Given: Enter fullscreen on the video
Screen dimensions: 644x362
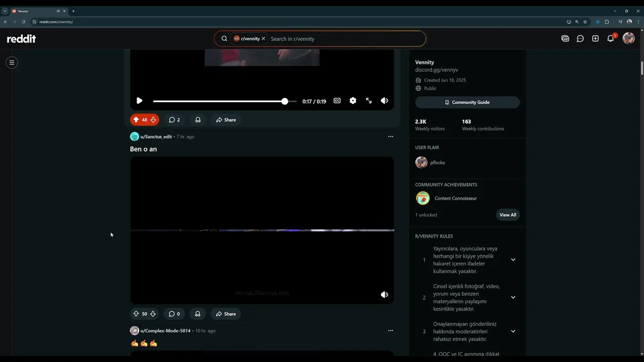Looking at the screenshot, I should [369, 101].
